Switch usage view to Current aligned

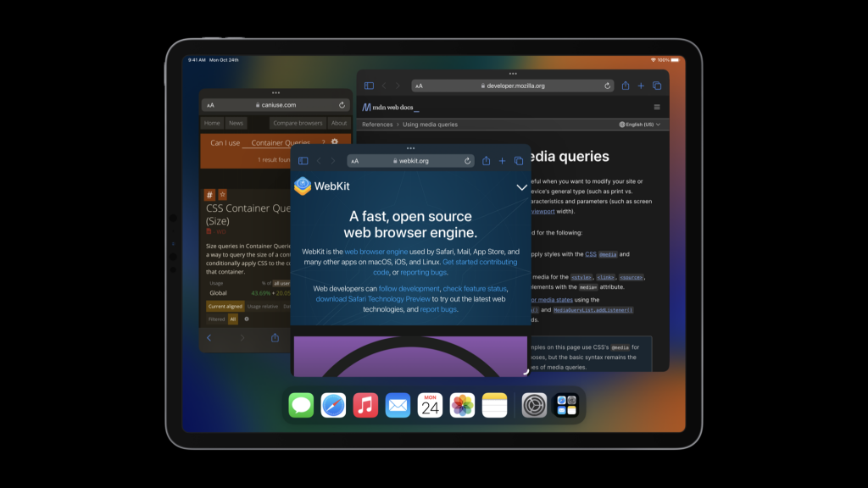click(225, 307)
